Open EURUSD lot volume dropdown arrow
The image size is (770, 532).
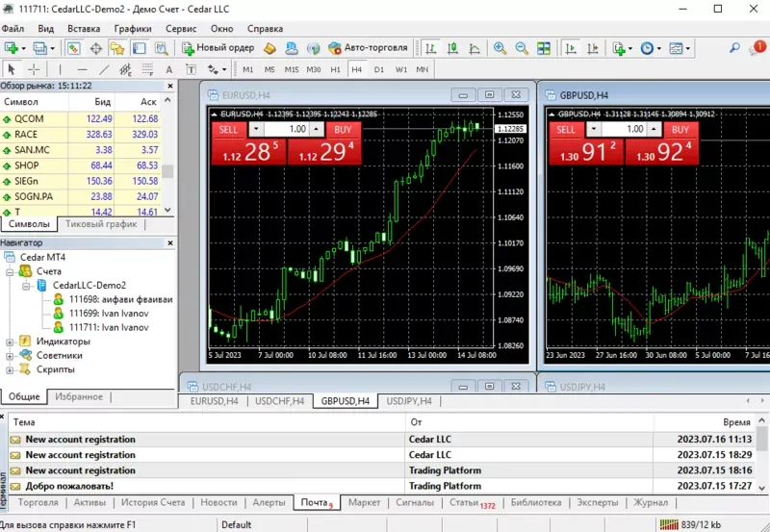pos(256,129)
